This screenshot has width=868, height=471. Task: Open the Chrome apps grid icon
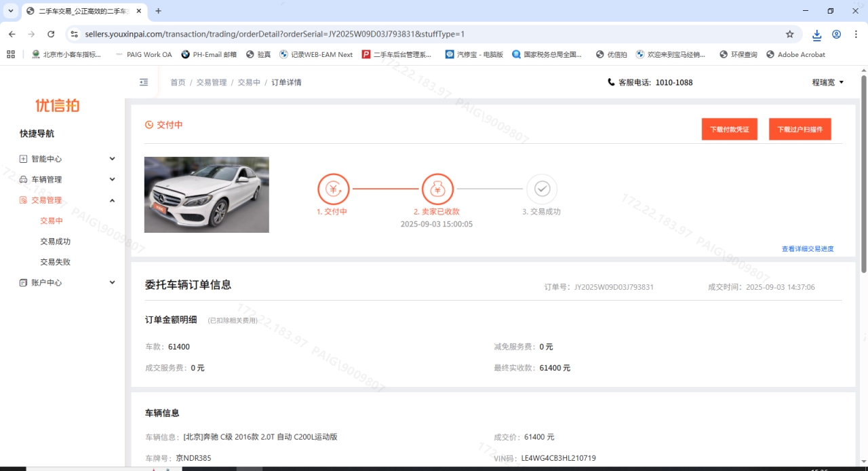(x=11, y=54)
